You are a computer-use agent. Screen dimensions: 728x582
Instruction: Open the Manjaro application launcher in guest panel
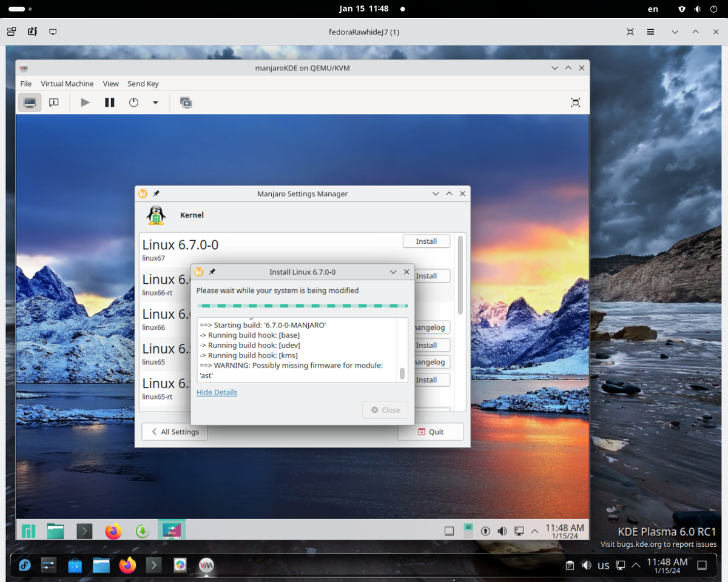[x=29, y=531]
